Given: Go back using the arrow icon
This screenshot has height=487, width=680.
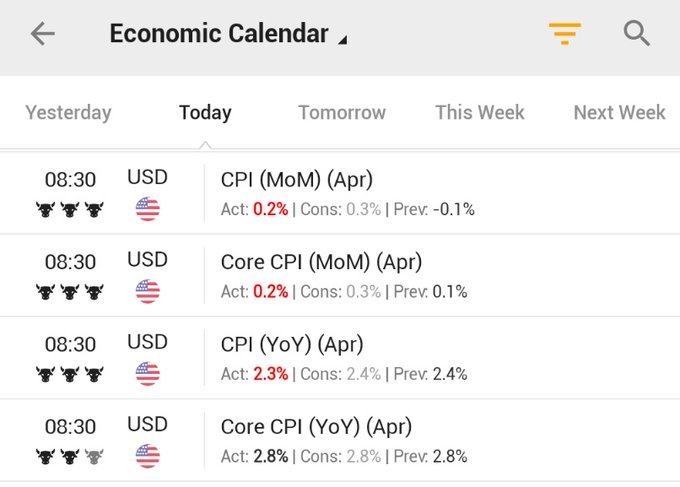Looking at the screenshot, I should [x=42, y=34].
